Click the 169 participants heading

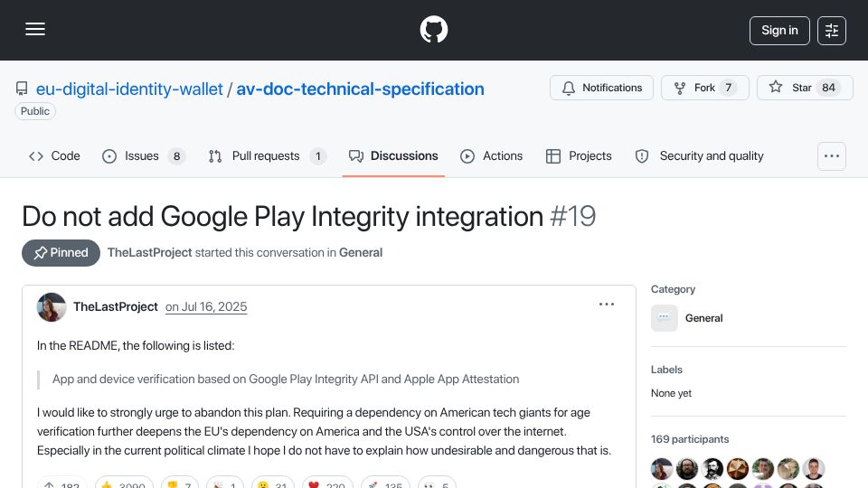click(x=690, y=439)
